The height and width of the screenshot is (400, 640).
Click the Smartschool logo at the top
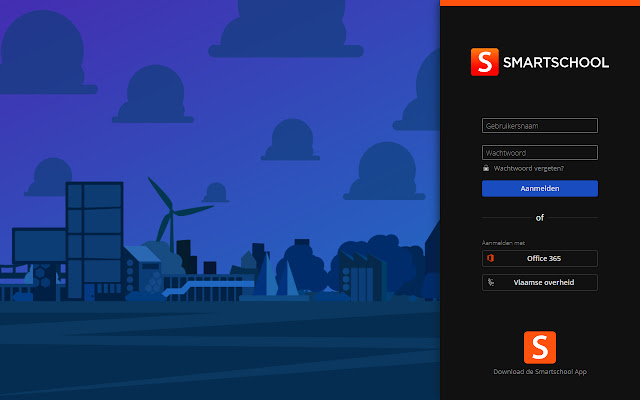pyautogui.click(x=540, y=62)
